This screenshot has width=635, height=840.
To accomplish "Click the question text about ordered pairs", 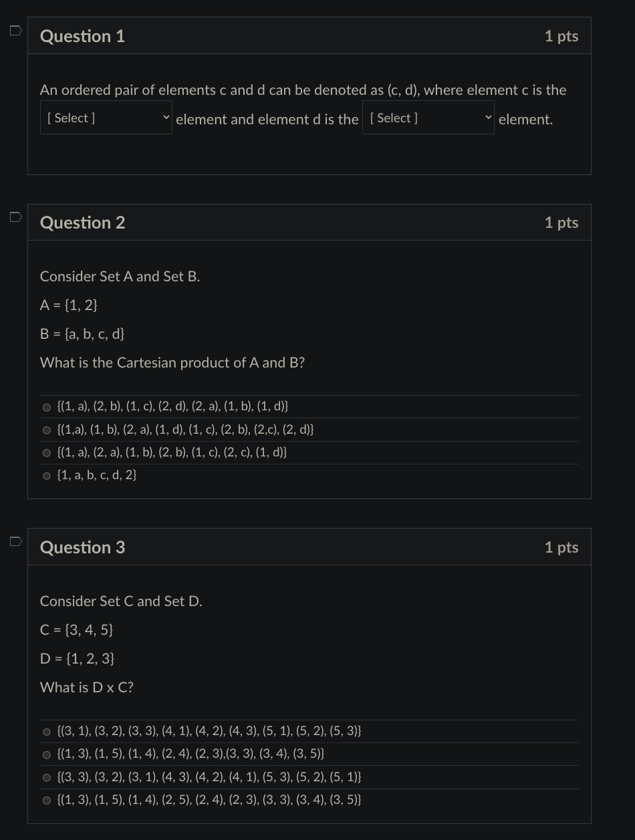I will coord(303,90).
